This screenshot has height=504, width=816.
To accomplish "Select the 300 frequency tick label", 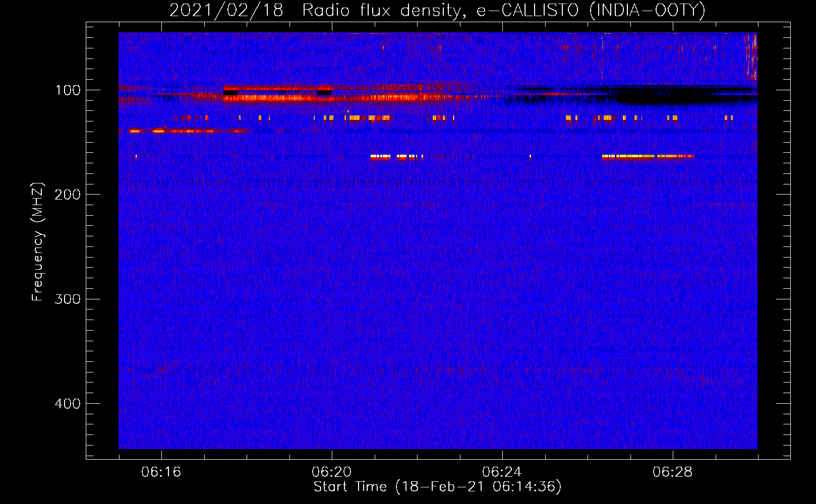I will click(67, 299).
